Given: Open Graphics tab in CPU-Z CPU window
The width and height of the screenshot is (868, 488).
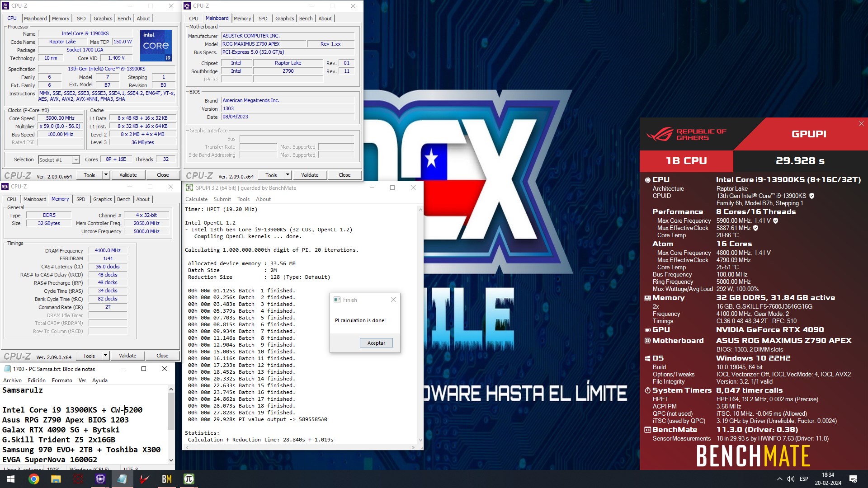Looking at the screenshot, I should tap(103, 19).
